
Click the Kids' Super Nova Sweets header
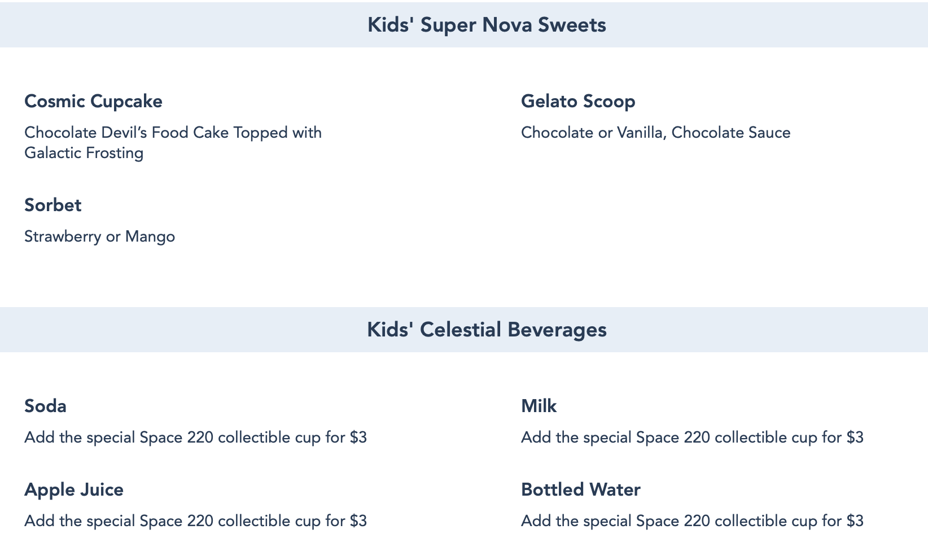coord(487,25)
